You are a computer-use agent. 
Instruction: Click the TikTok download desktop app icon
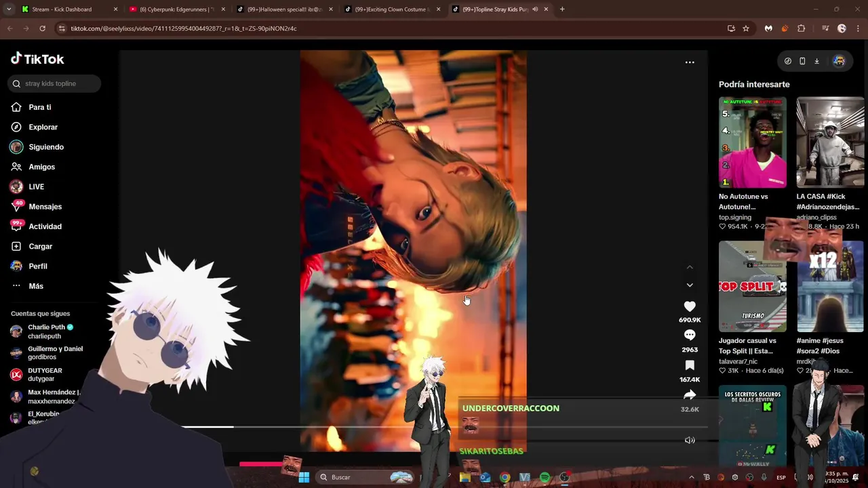(817, 61)
